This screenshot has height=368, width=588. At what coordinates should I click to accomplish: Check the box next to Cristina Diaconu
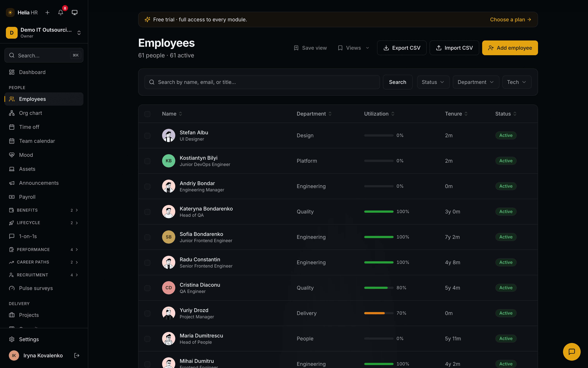click(147, 288)
